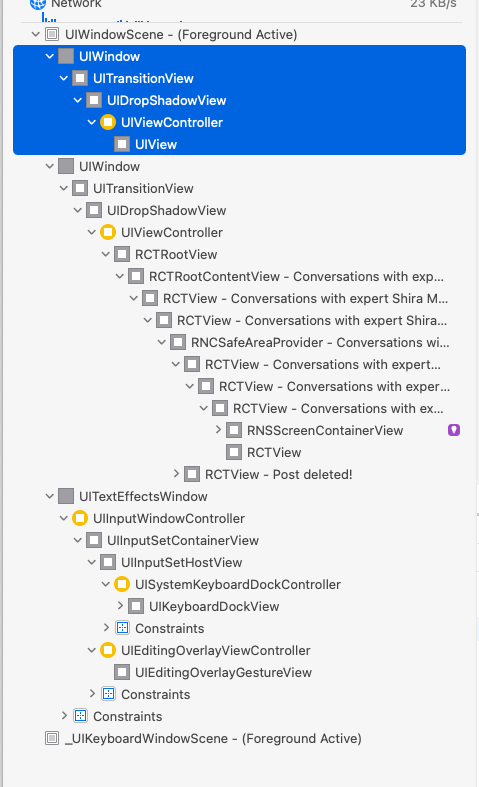Expand the UIKeyboardDockView node

pyautogui.click(x=121, y=606)
